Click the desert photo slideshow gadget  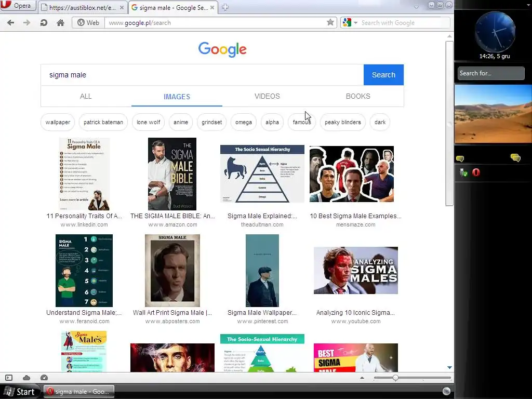tap(494, 114)
